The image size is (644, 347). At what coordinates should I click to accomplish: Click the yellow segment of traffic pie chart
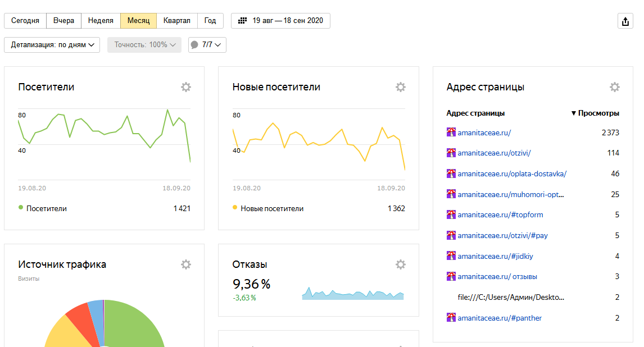pos(68,334)
